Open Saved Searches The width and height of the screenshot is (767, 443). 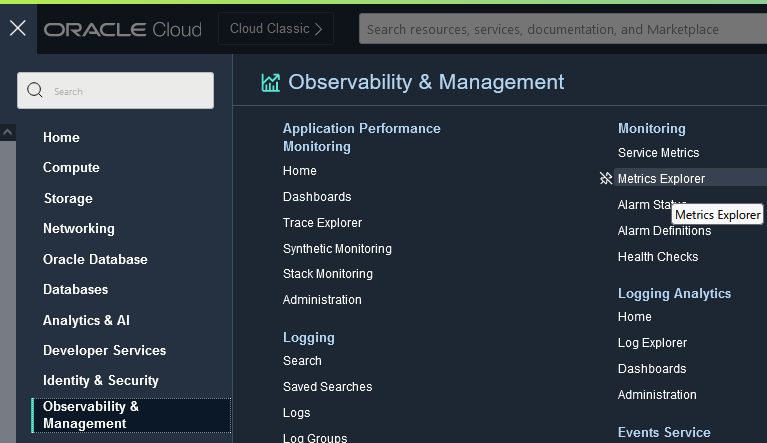(327, 387)
